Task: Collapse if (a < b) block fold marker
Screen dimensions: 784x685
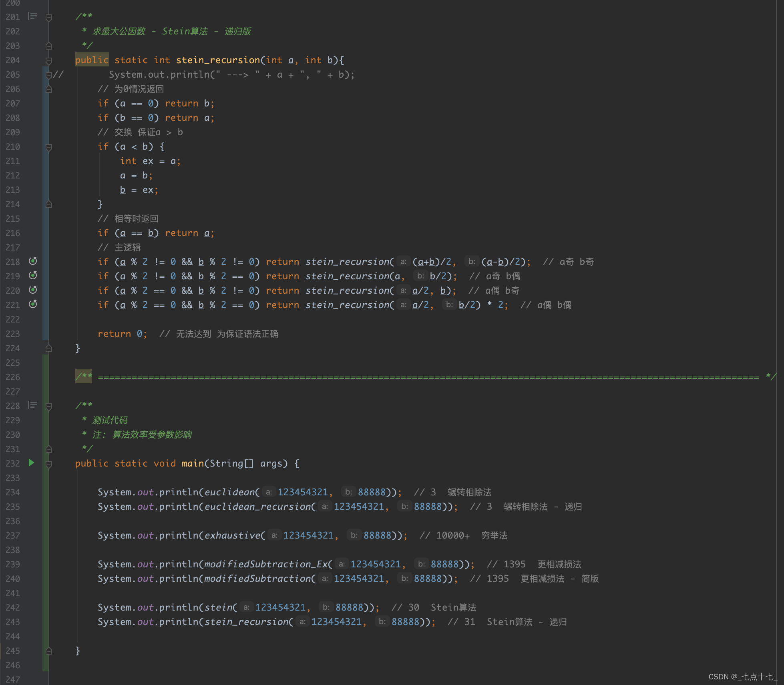Action: coord(49,147)
